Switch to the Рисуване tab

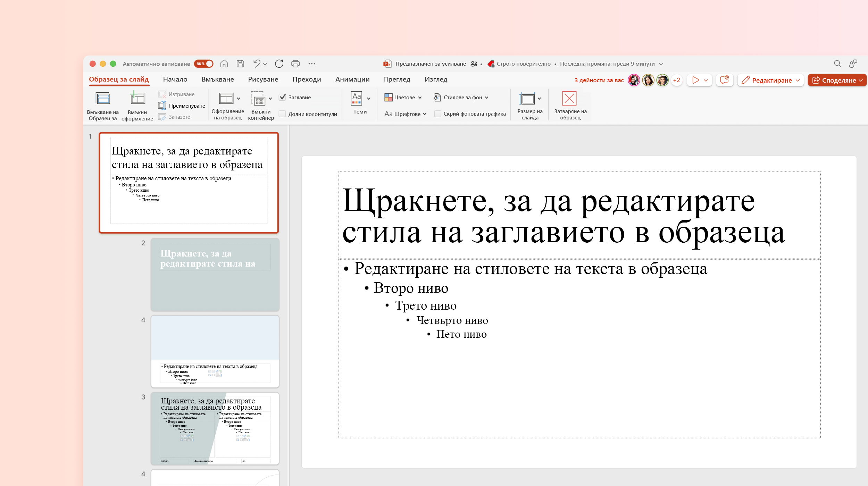(263, 79)
